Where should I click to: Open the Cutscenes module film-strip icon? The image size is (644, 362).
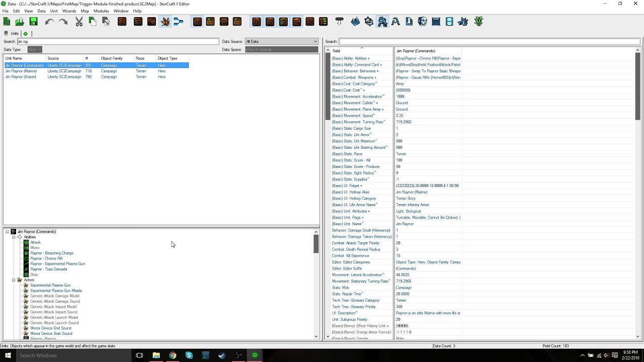(x=449, y=22)
